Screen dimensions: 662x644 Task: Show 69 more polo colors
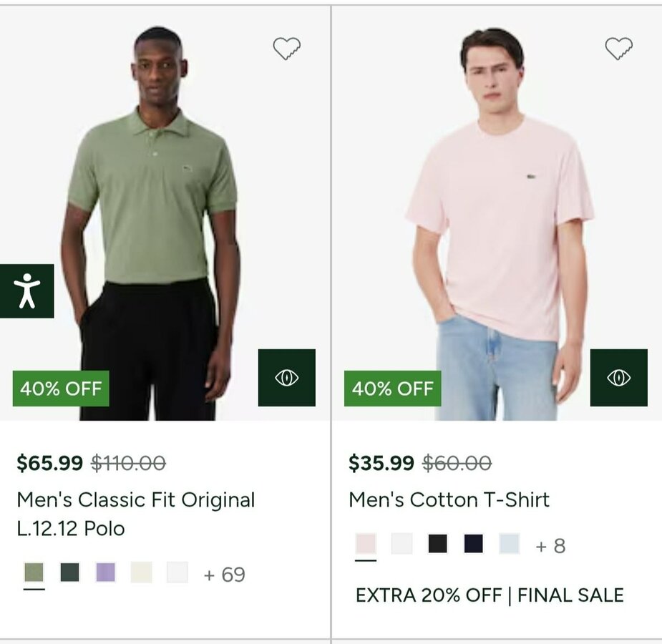point(224,575)
